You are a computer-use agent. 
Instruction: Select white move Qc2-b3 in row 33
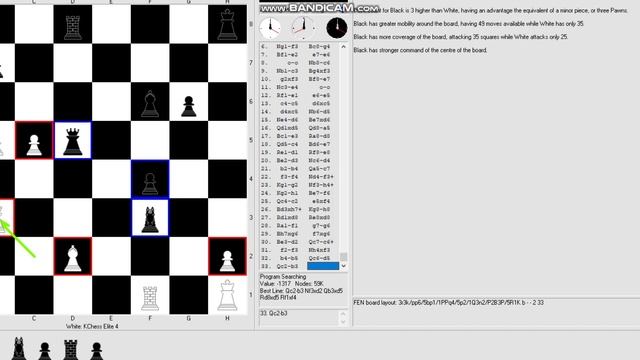point(288,266)
